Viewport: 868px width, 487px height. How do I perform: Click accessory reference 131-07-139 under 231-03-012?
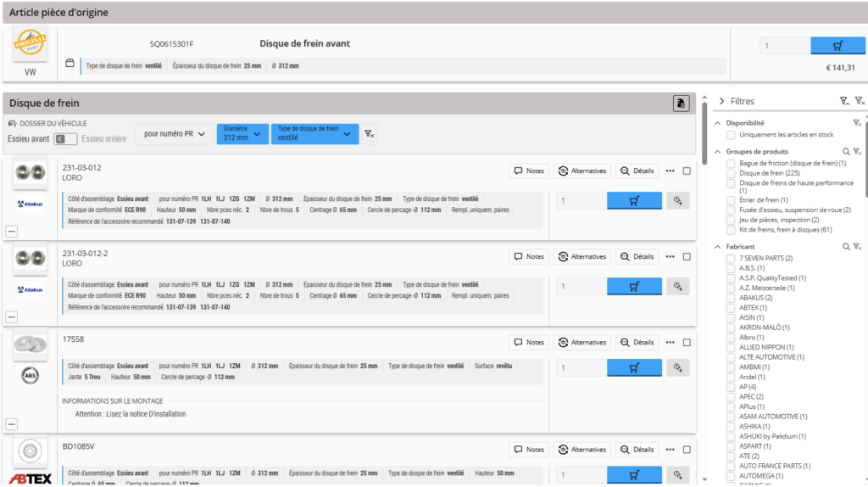click(x=181, y=221)
